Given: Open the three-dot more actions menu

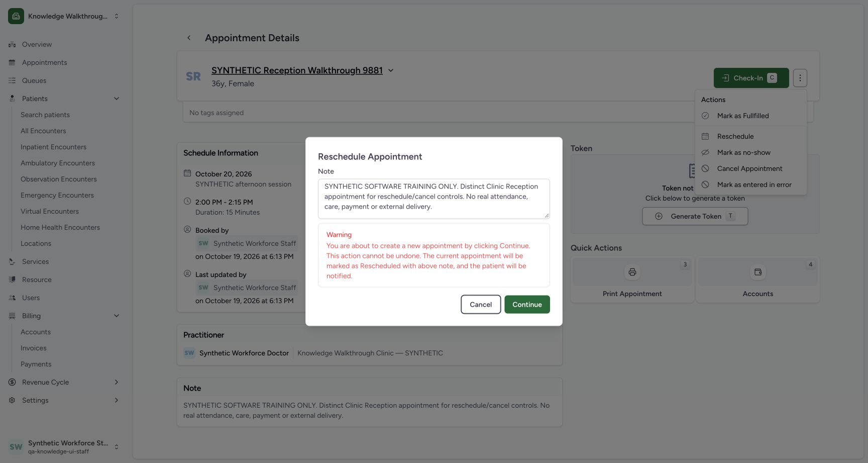Looking at the screenshot, I should [800, 78].
